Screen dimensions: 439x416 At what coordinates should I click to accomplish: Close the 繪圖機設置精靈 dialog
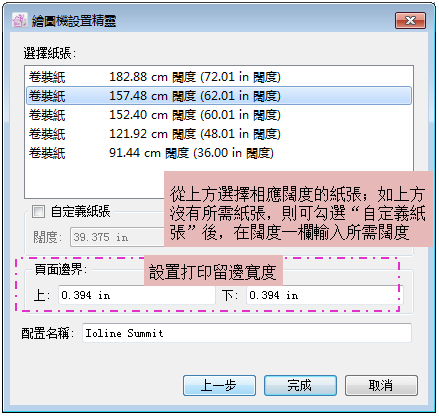click(x=410, y=21)
